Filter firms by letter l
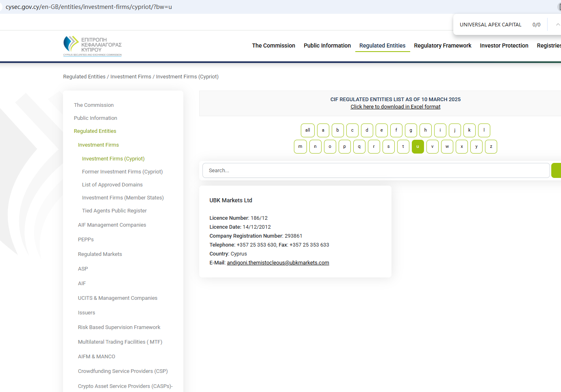 pos(484,130)
